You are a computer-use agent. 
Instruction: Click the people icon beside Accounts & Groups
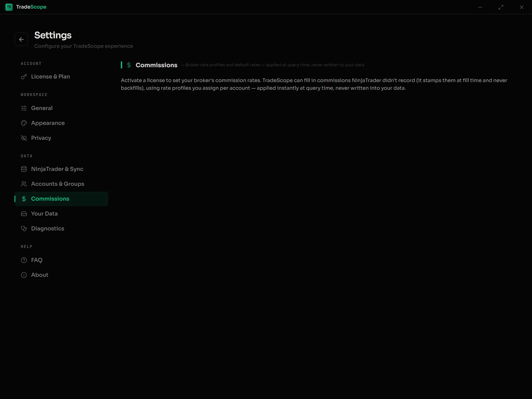point(24,184)
